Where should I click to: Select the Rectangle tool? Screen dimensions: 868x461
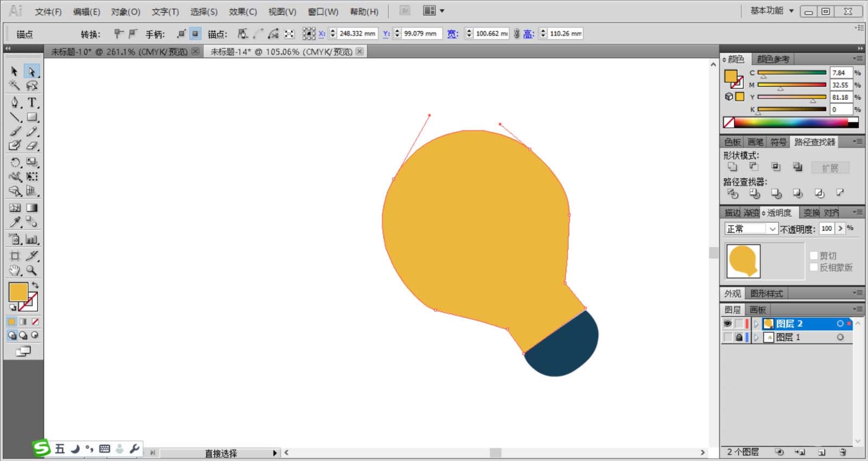point(32,117)
